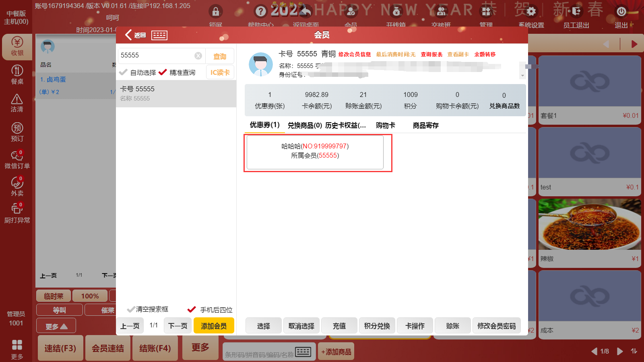
Task: Click the 卡操作 button
Action: click(415, 326)
